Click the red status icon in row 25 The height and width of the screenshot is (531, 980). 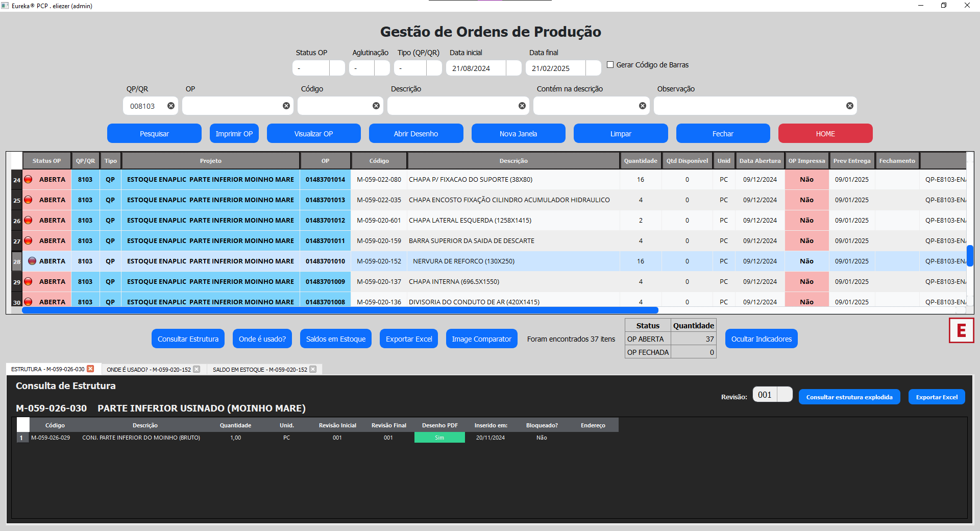(29, 200)
